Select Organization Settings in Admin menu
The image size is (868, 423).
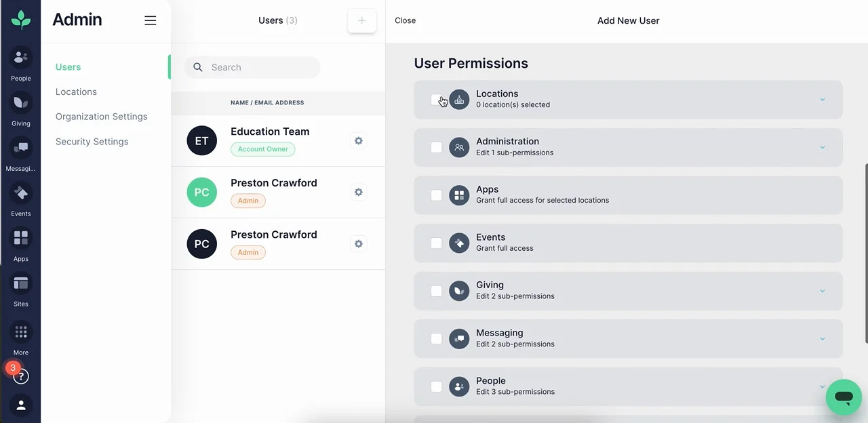tap(101, 117)
